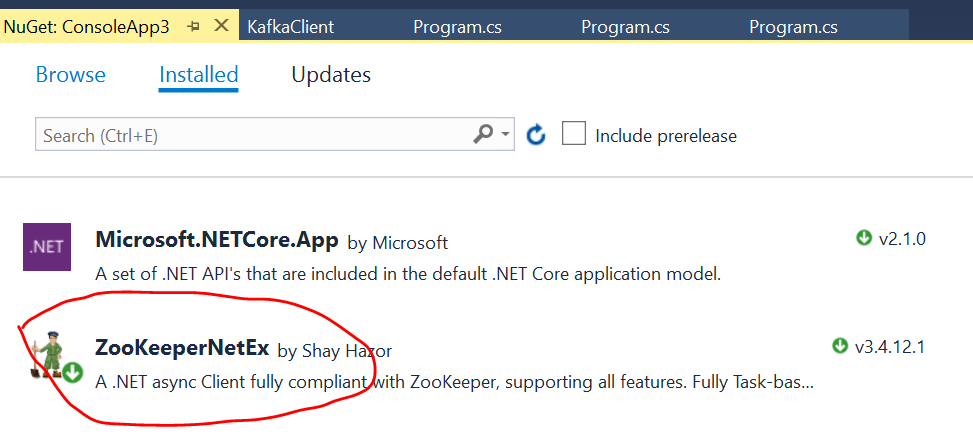The height and width of the screenshot is (436, 973).
Task: Pin the NuGet: ConsoleApp3 document tab
Action: pyautogui.click(x=194, y=27)
